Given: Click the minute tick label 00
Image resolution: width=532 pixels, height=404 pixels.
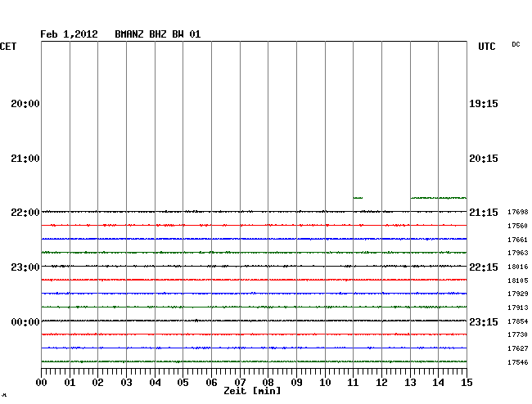Looking at the screenshot, I should click(x=42, y=383).
